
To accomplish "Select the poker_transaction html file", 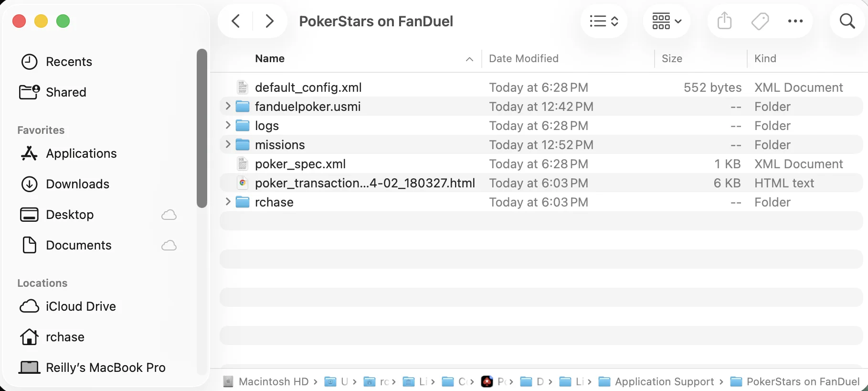I will tap(365, 183).
